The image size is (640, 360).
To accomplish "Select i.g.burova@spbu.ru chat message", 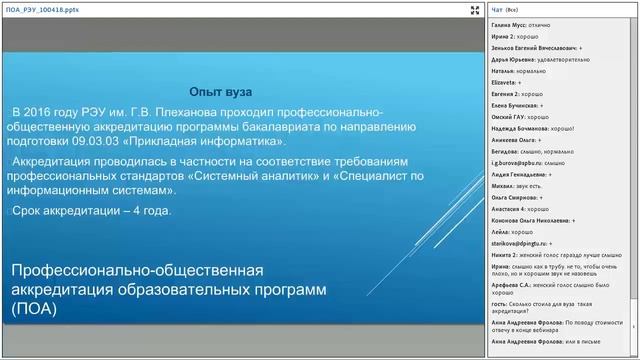I will 528,163.
